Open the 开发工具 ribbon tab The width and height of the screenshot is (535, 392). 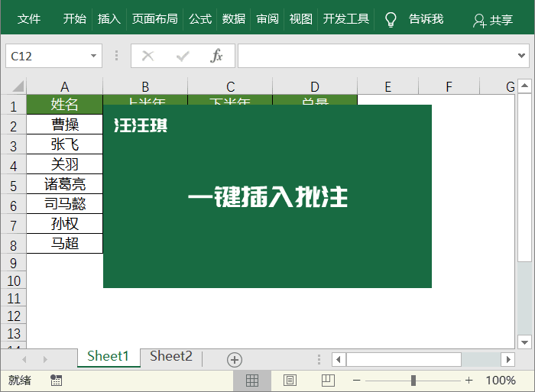pyautogui.click(x=345, y=19)
